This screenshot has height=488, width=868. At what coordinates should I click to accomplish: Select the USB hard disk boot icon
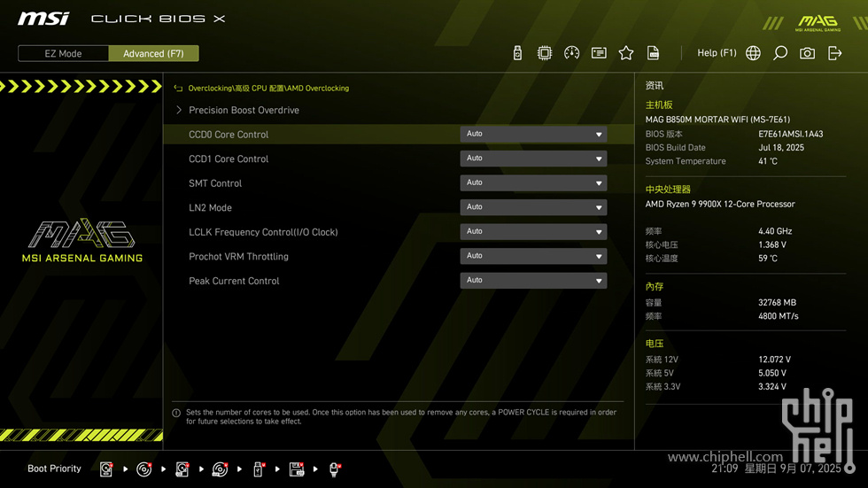[182, 469]
